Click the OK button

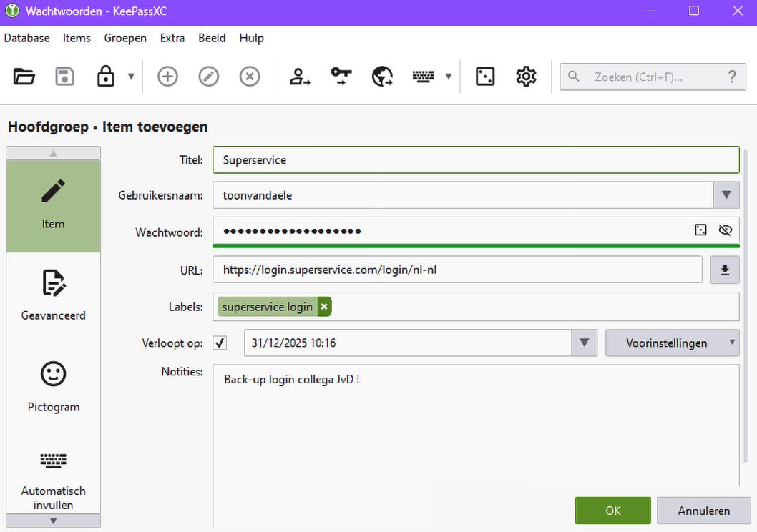coord(612,511)
